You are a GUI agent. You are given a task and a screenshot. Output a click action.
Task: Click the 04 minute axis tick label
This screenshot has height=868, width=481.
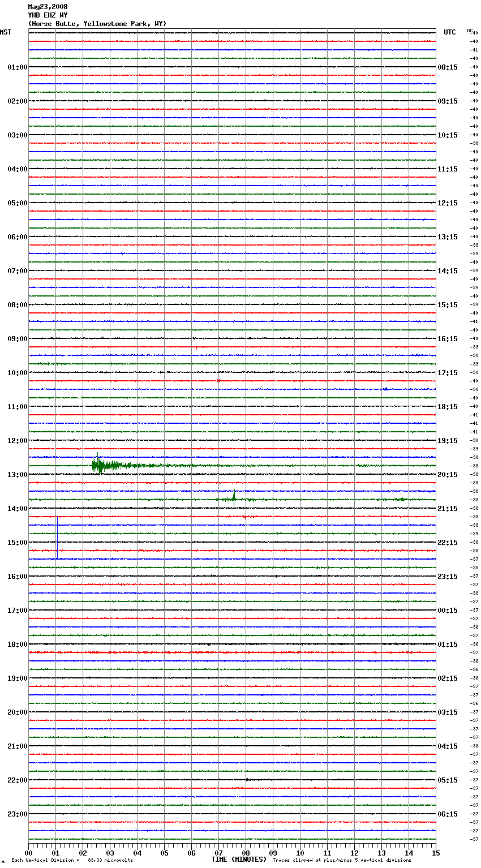click(138, 853)
